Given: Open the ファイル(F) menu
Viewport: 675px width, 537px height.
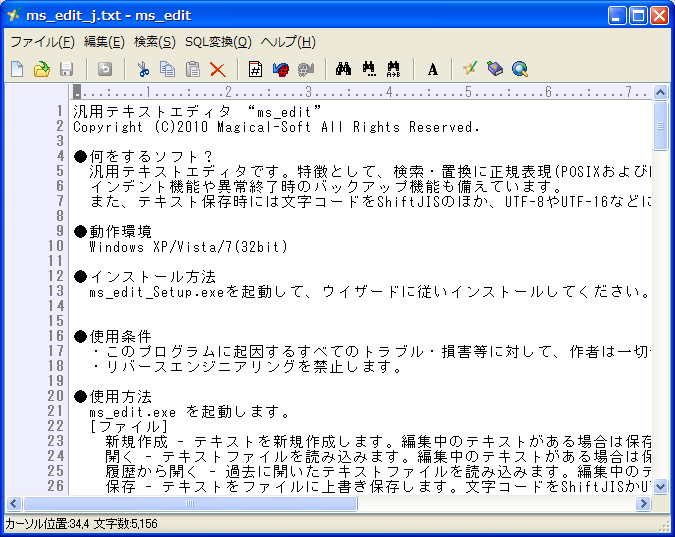Looking at the screenshot, I should [42, 42].
